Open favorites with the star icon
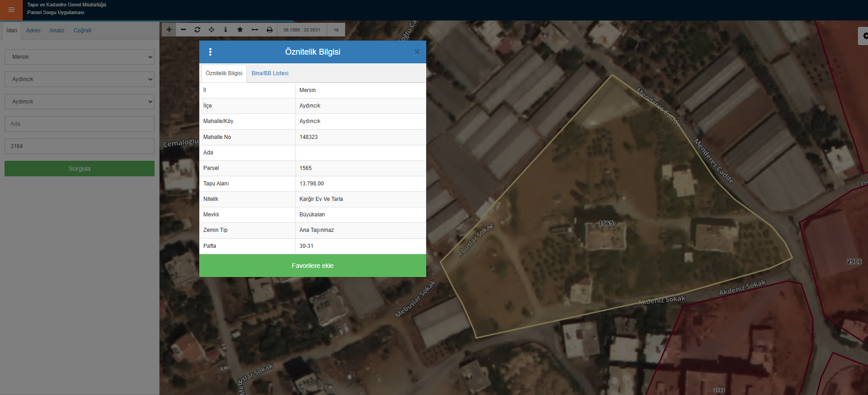The height and width of the screenshot is (395, 868). [240, 30]
